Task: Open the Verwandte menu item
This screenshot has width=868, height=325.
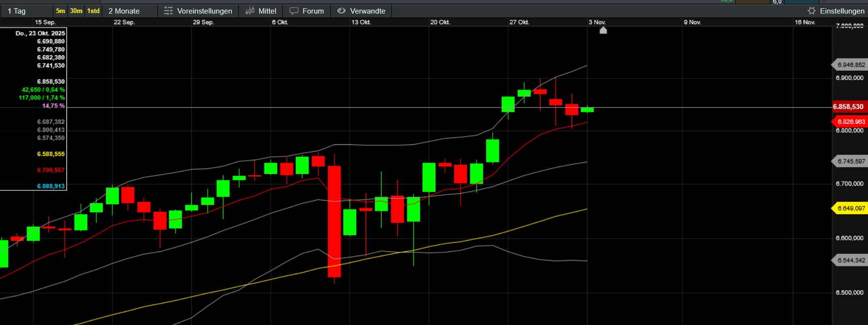Action: click(361, 11)
